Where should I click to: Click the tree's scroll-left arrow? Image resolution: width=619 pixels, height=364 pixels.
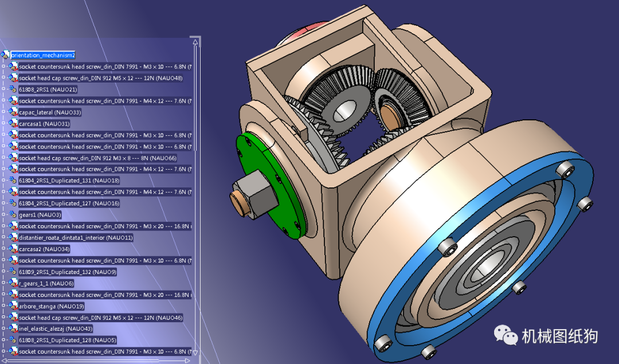click(x=3, y=361)
